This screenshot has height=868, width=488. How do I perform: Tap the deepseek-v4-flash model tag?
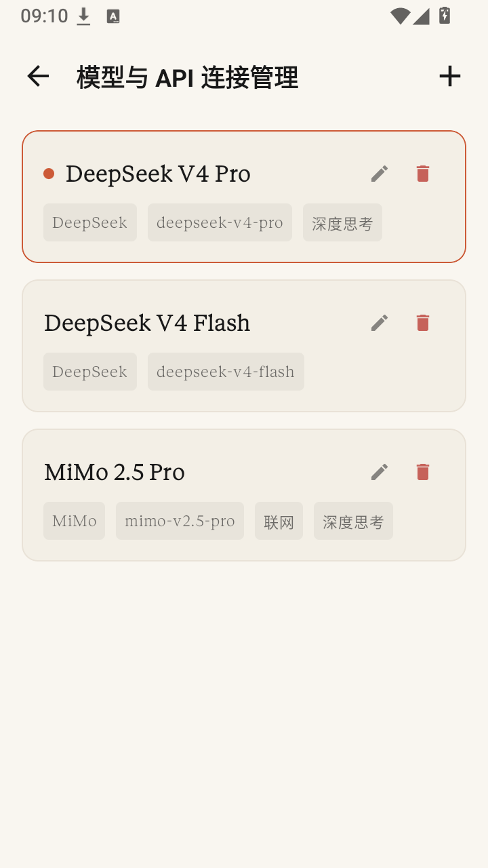(226, 372)
